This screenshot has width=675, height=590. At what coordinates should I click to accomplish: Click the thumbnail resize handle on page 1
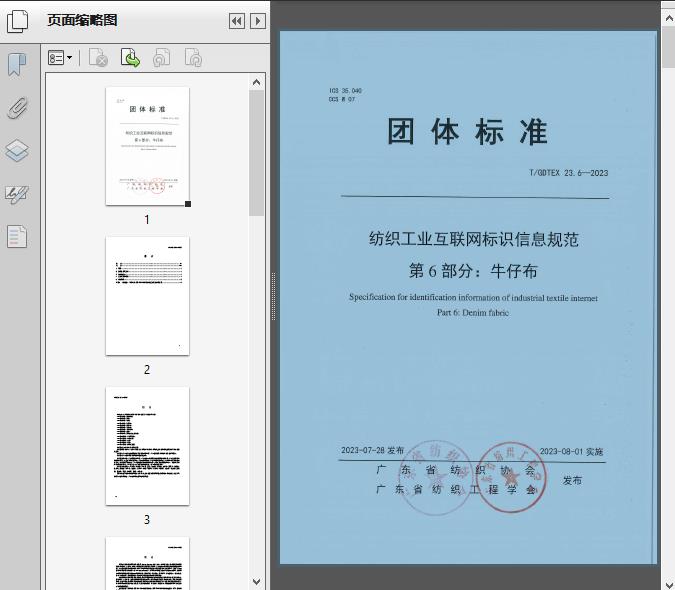coord(188,204)
